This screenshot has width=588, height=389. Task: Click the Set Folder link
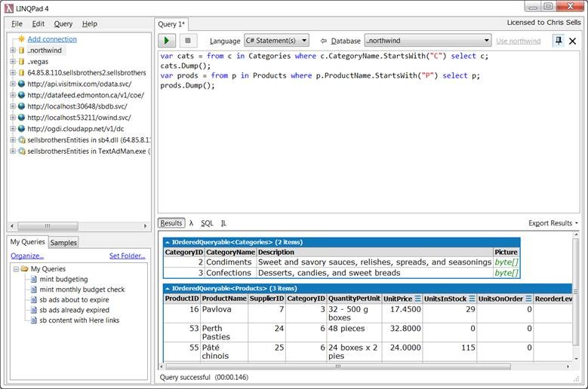pyautogui.click(x=127, y=256)
